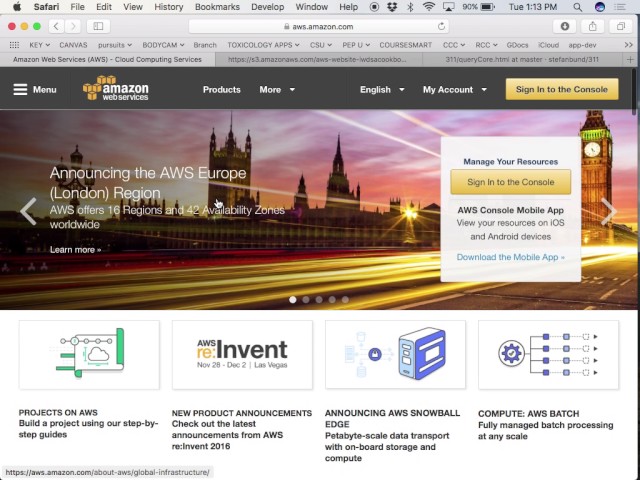Click the Bluetooth menu bar icon
The image size is (640, 480).
pyautogui.click(x=411, y=7)
